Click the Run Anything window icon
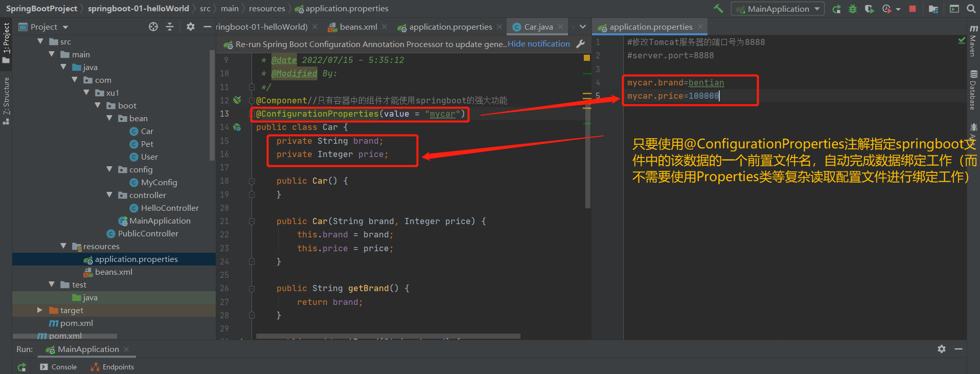Image resolution: width=980 pixels, height=374 pixels. click(x=954, y=9)
